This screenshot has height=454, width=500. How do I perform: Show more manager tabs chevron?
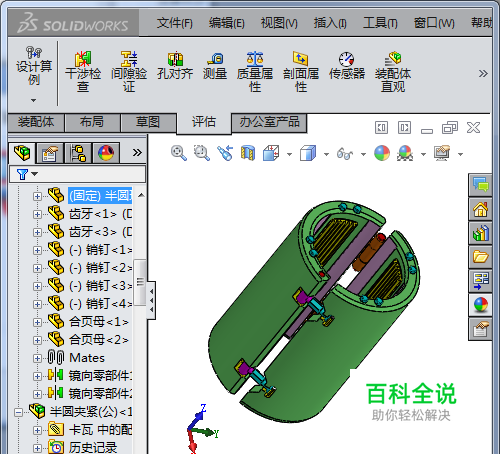coord(137,153)
